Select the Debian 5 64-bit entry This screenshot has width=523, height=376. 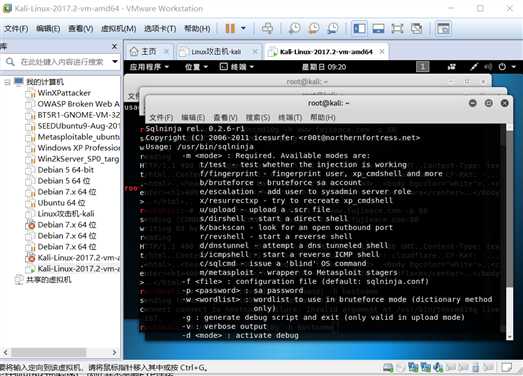point(65,170)
